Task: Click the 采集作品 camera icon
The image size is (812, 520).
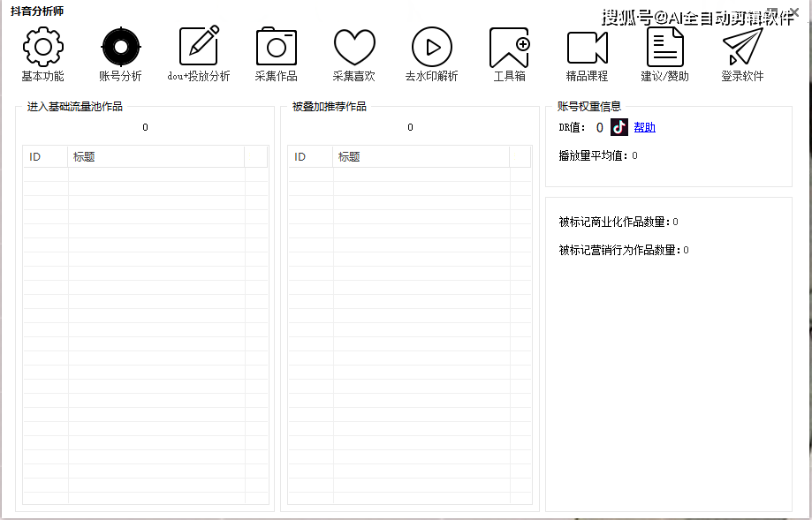Action: [x=276, y=46]
